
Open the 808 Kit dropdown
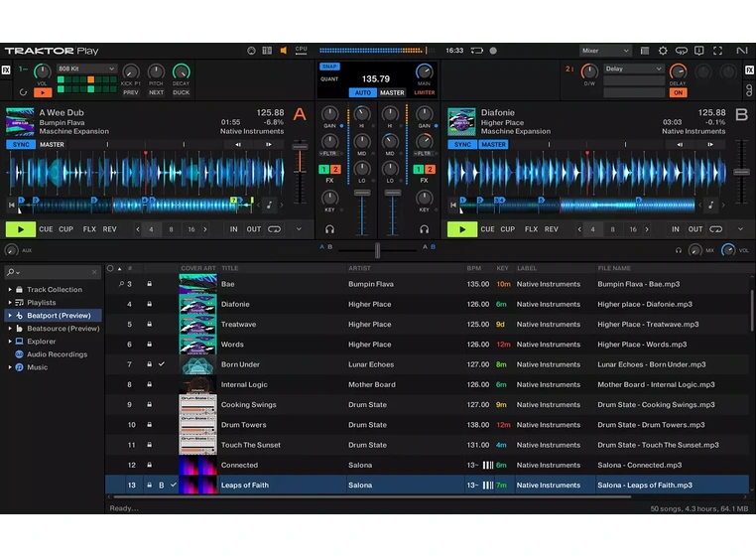(x=86, y=69)
